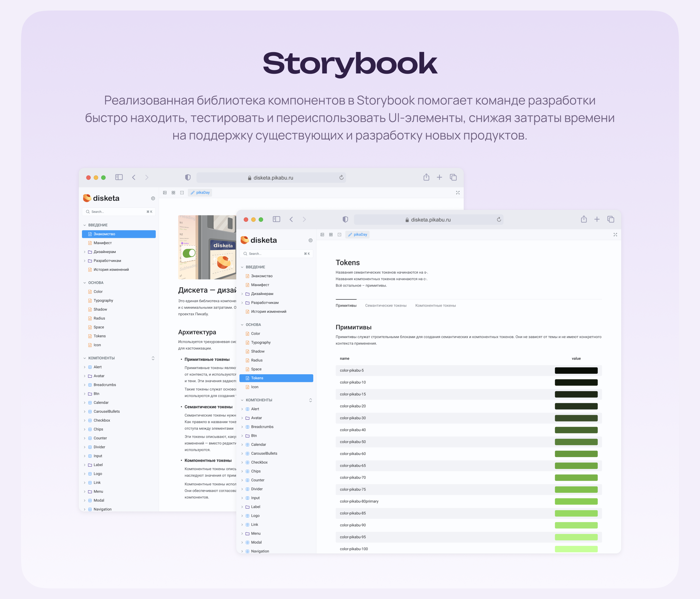Click share icon in back browser window
This screenshot has height=599, width=700.
click(426, 177)
